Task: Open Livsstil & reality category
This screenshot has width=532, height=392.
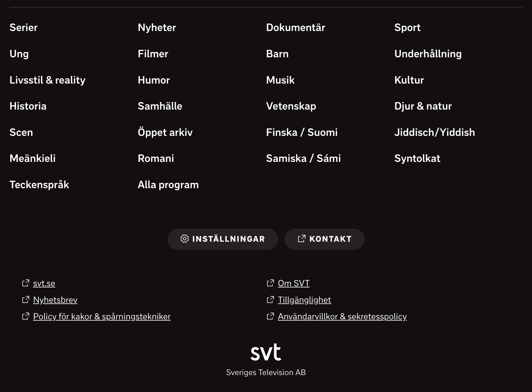Action: (48, 80)
